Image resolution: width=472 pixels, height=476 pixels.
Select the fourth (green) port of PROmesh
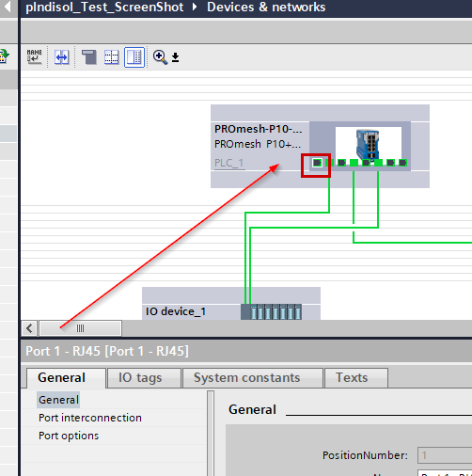click(x=354, y=163)
